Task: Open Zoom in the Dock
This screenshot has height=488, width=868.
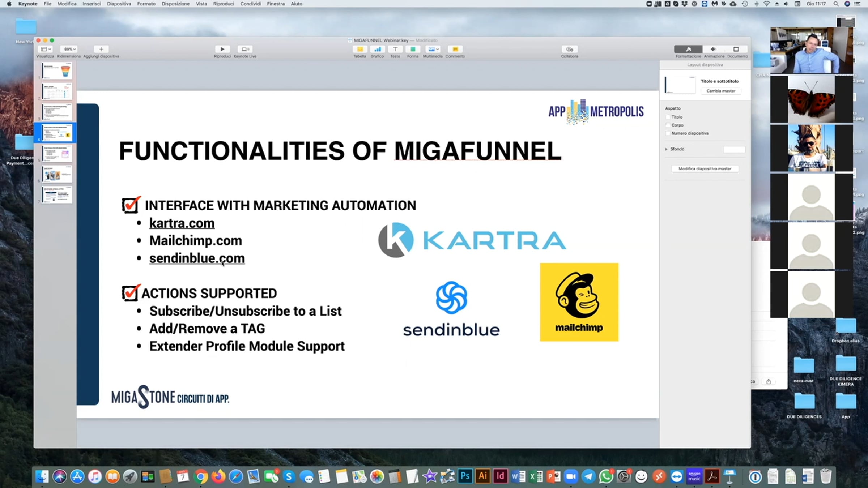Action: tap(571, 476)
